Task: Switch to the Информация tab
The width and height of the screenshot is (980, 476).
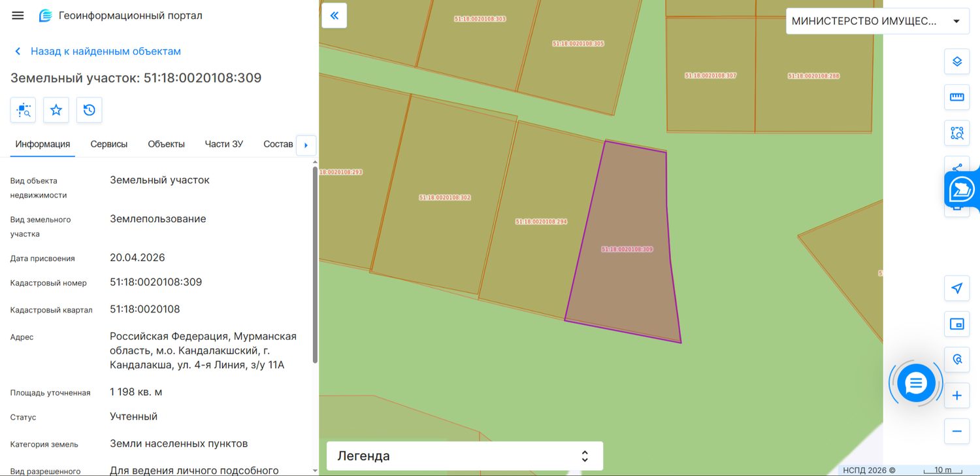Action: tap(42, 144)
